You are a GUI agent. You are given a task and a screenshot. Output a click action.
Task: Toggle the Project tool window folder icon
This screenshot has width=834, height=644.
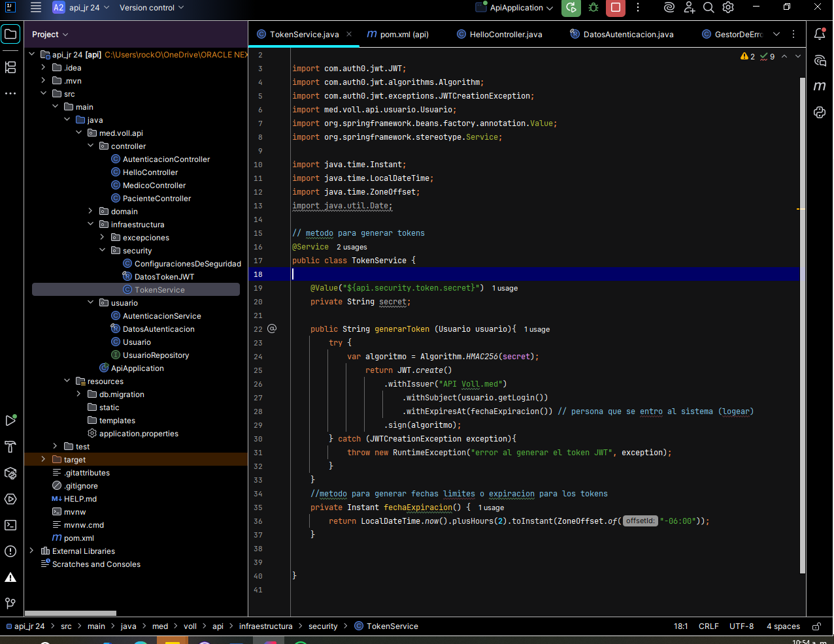pyautogui.click(x=10, y=34)
